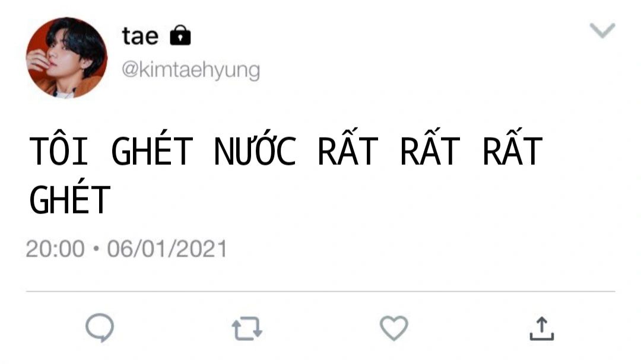Screen dimensions: 641x364
Task: Select the 06/01/2021 date text
Action: pos(167,249)
